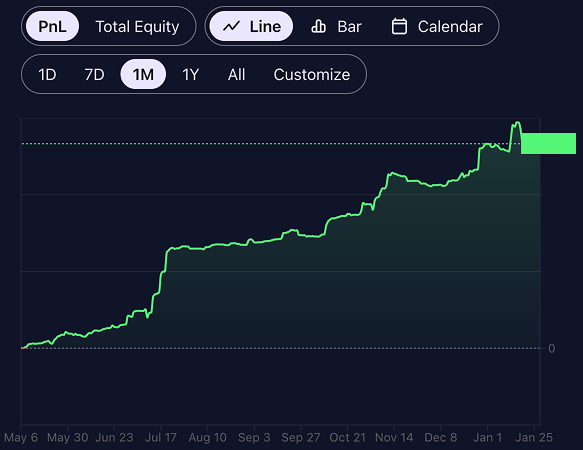Open the Customize date range option
The height and width of the screenshot is (450, 583).
click(312, 74)
